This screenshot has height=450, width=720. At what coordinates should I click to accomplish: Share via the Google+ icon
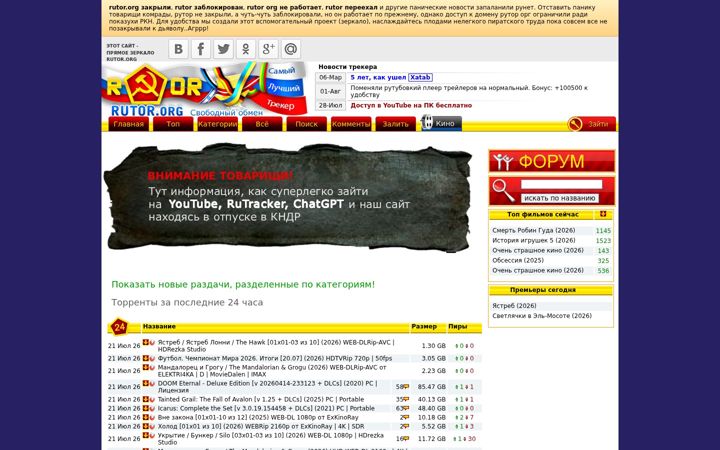(268, 49)
